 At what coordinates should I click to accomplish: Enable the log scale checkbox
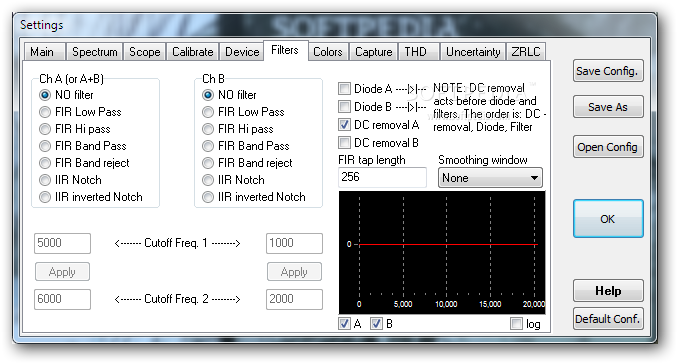516,323
